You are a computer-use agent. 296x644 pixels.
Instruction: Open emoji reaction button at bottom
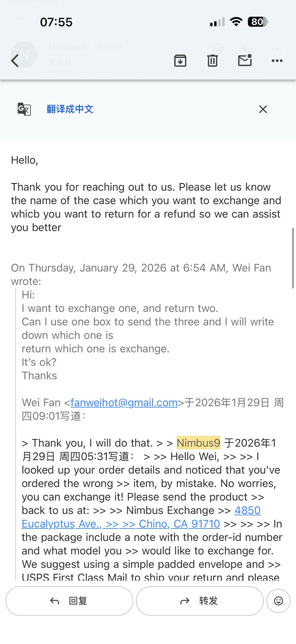click(x=278, y=601)
